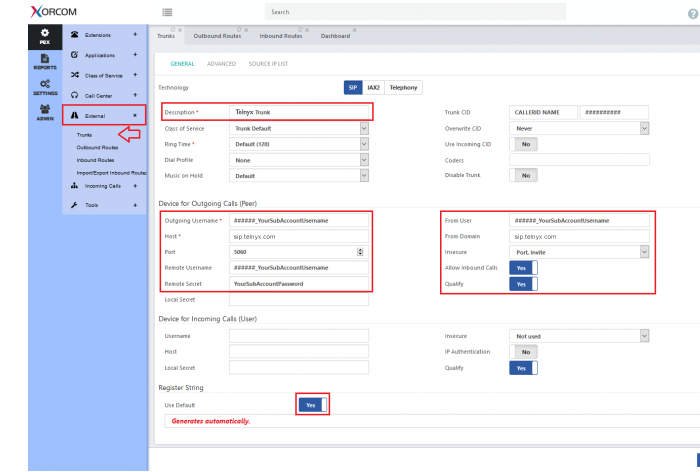Select IAX2 technology
700x472 pixels.
click(x=373, y=88)
